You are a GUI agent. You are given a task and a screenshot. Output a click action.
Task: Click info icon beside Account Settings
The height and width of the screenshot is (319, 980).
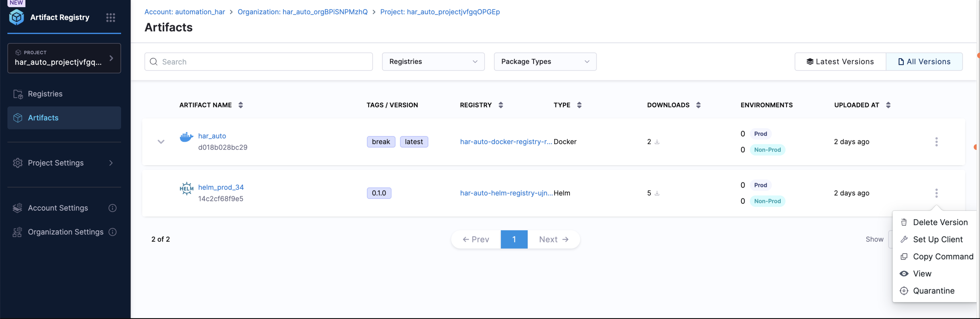(x=112, y=208)
